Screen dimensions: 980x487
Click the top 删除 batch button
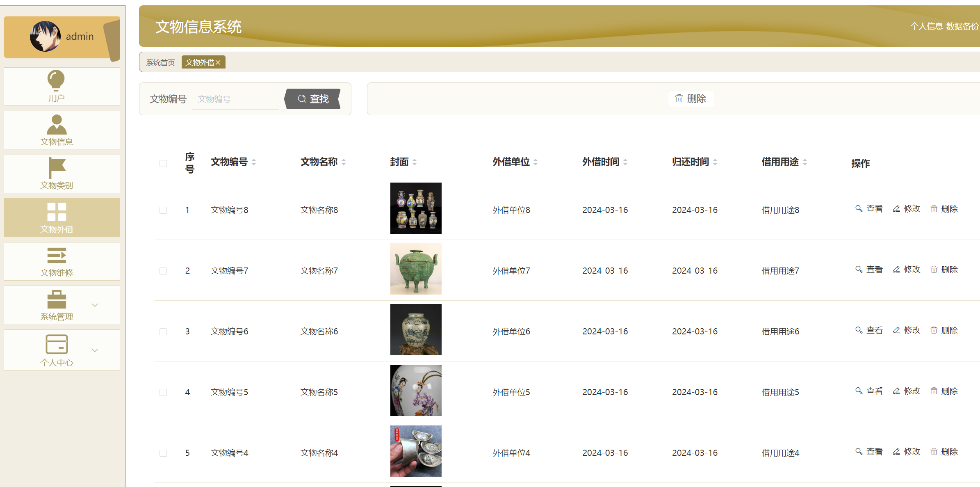691,99
